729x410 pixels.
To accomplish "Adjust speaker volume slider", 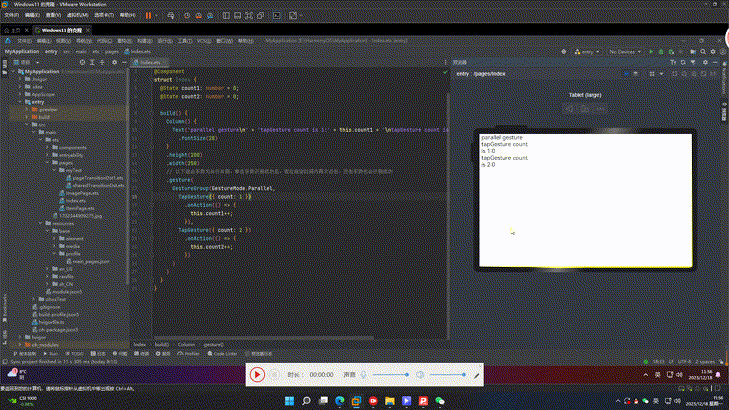I will click(448, 374).
